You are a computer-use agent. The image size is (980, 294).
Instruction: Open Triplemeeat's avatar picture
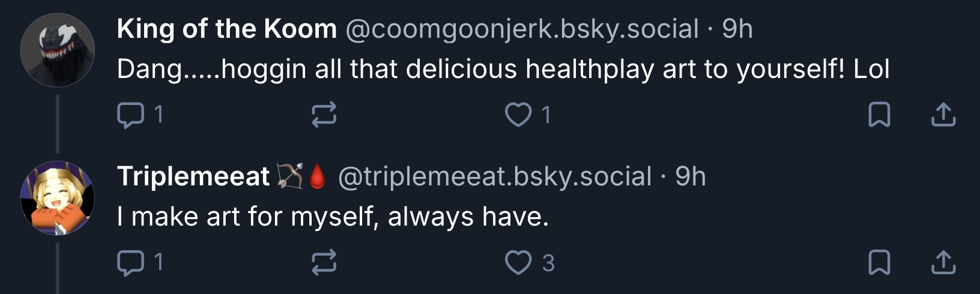click(58, 198)
